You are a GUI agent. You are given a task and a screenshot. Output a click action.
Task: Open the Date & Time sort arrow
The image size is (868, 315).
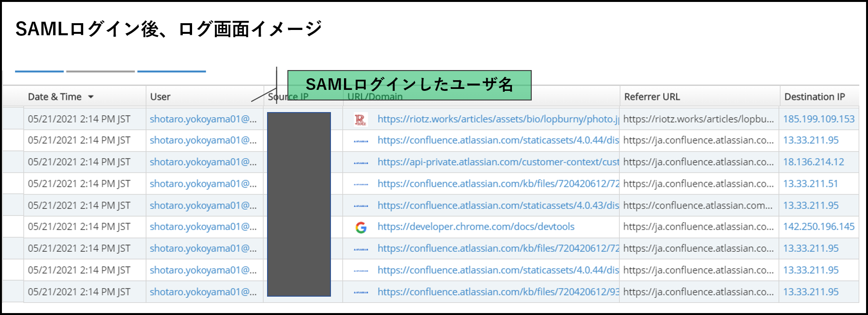90,97
